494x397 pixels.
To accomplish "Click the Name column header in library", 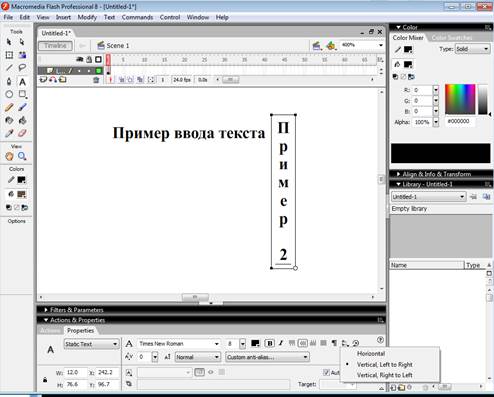I will pos(427,265).
